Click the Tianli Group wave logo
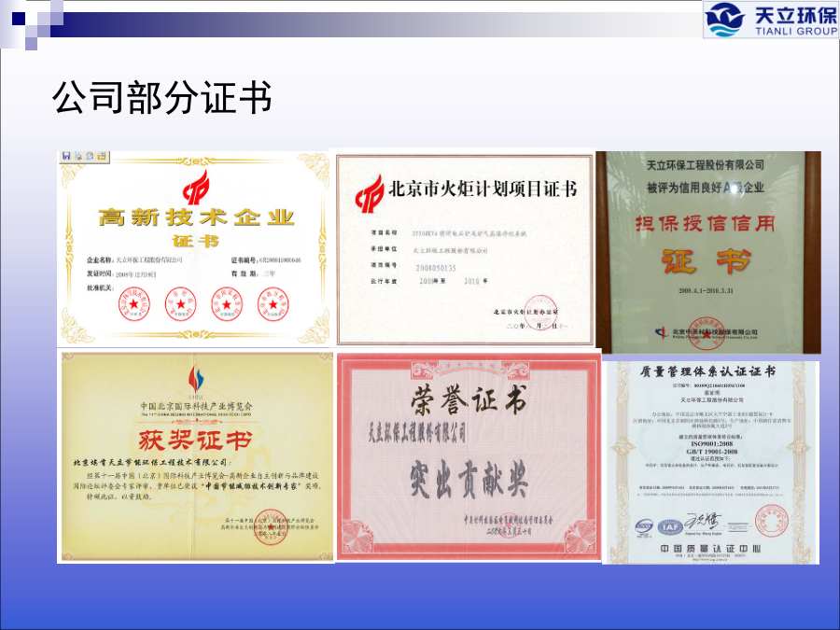Viewport: 840px width, 630px height. tap(725, 20)
